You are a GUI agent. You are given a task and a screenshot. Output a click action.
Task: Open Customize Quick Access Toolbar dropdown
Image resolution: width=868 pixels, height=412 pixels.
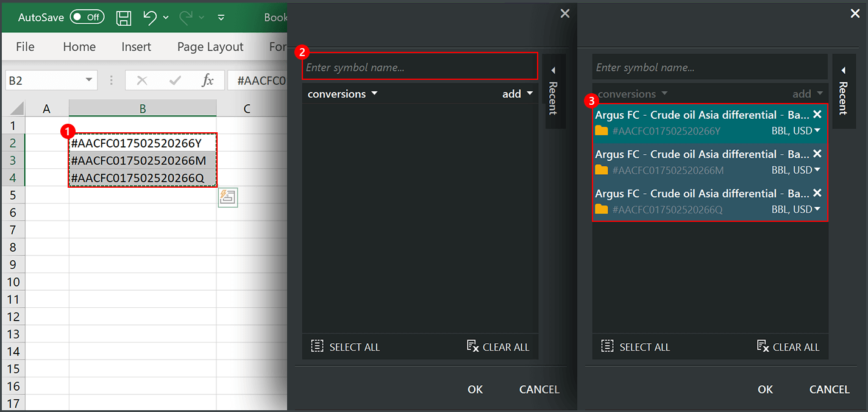point(221,18)
